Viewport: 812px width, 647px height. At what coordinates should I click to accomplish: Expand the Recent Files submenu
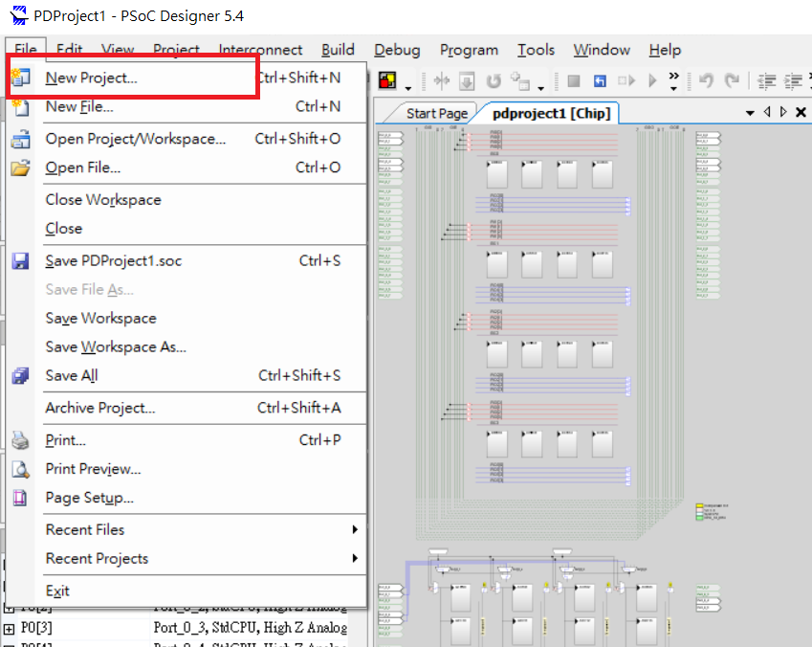point(187,530)
